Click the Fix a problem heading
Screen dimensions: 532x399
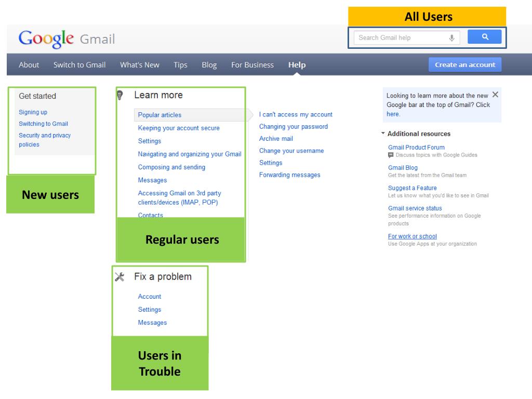point(163,277)
